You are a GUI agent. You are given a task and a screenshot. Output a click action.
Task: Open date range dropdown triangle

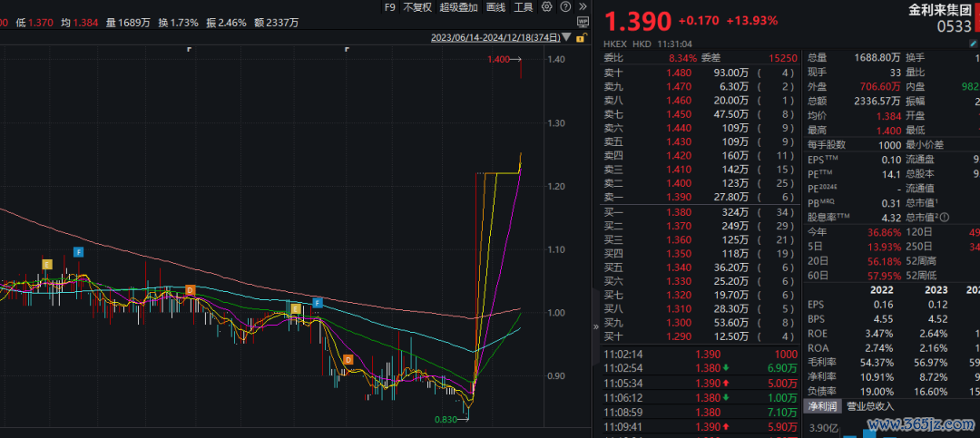pyautogui.click(x=567, y=38)
